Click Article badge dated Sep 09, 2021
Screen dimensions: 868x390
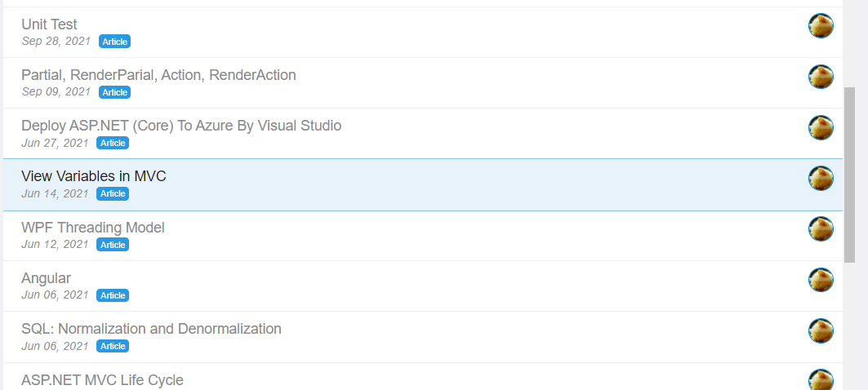(x=114, y=92)
